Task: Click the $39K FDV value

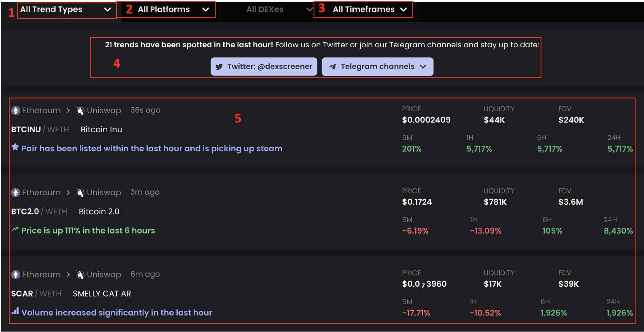Action: tap(568, 284)
